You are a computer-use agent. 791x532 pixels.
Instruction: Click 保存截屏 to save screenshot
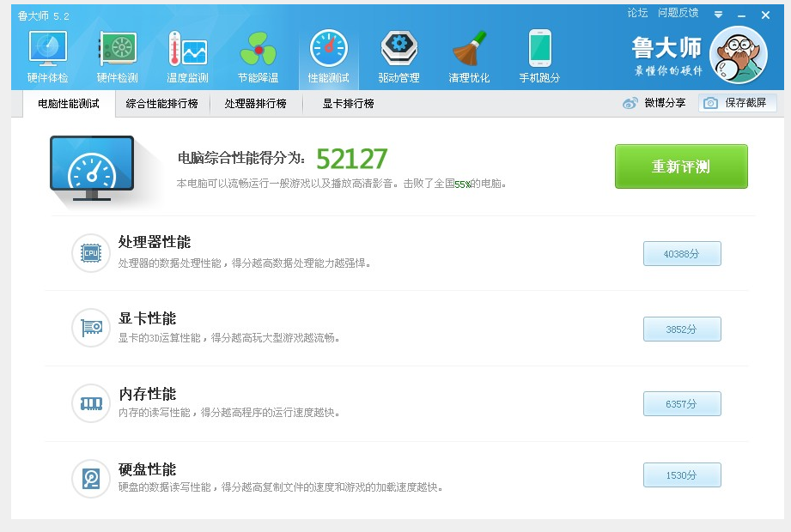coord(737,103)
